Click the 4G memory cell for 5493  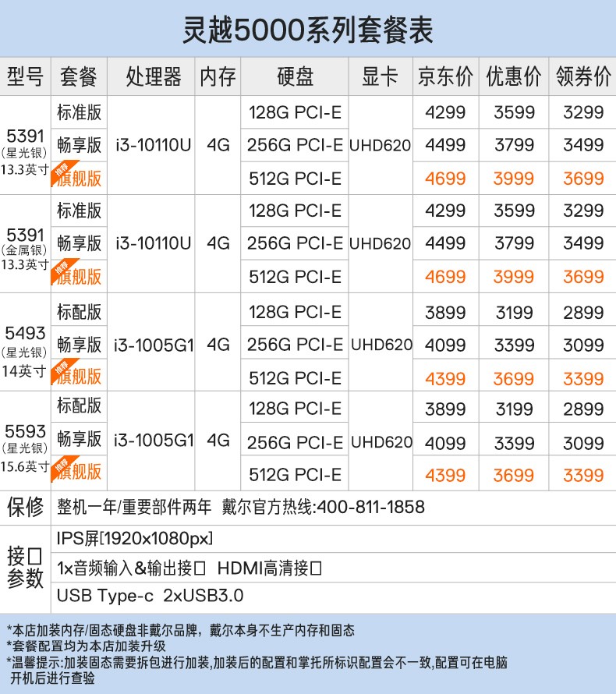click(x=218, y=345)
